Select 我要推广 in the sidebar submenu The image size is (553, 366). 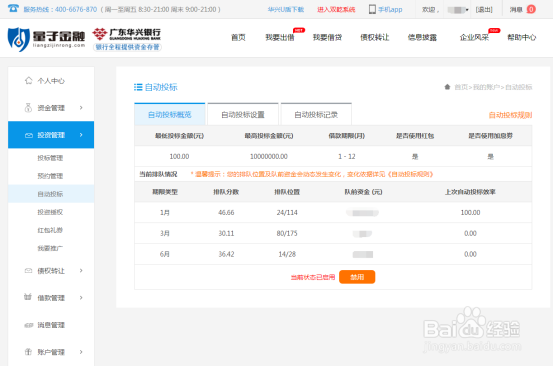pyautogui.click(x=50, y=248)
